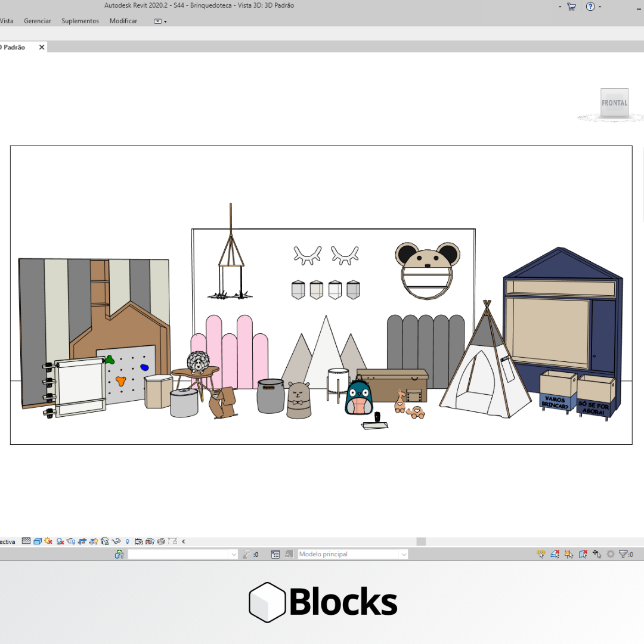Show the Rendering dialog teapot icon
644x644 pixels.
click(x=71, y=541)
